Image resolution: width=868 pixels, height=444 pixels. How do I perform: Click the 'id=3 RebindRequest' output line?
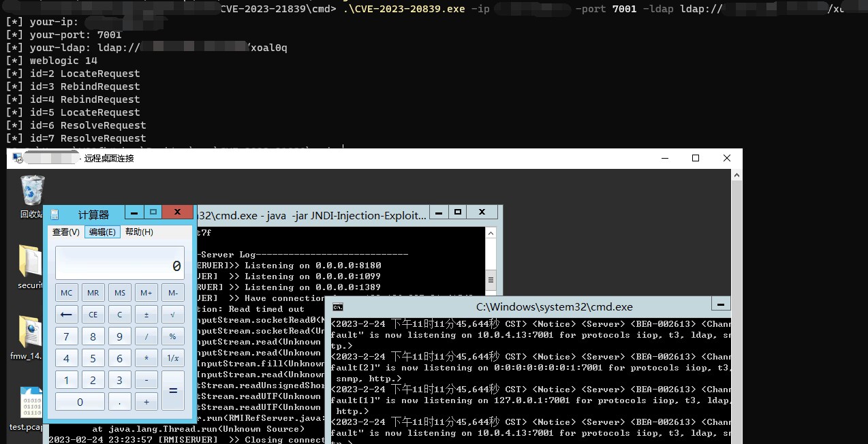pyautogui.click(x=73, y=86)
